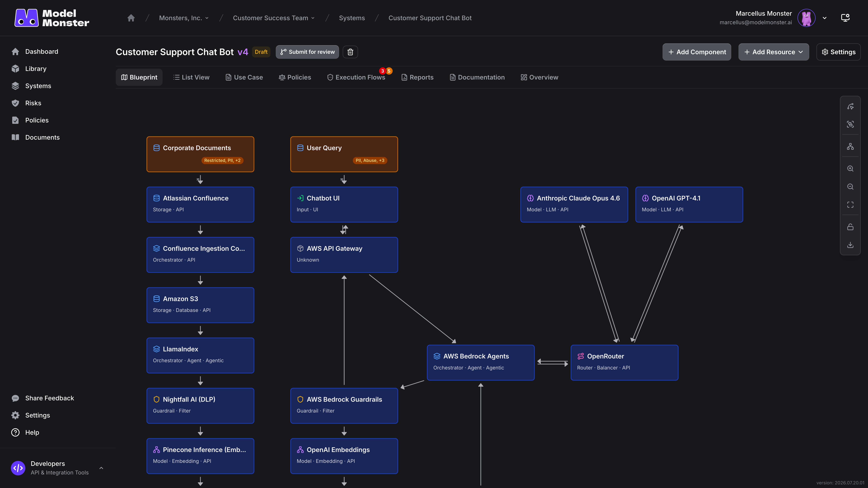Select the Pinecone Inference node
868x488 pixels.
pyautogui.click(x=200, y=456)
